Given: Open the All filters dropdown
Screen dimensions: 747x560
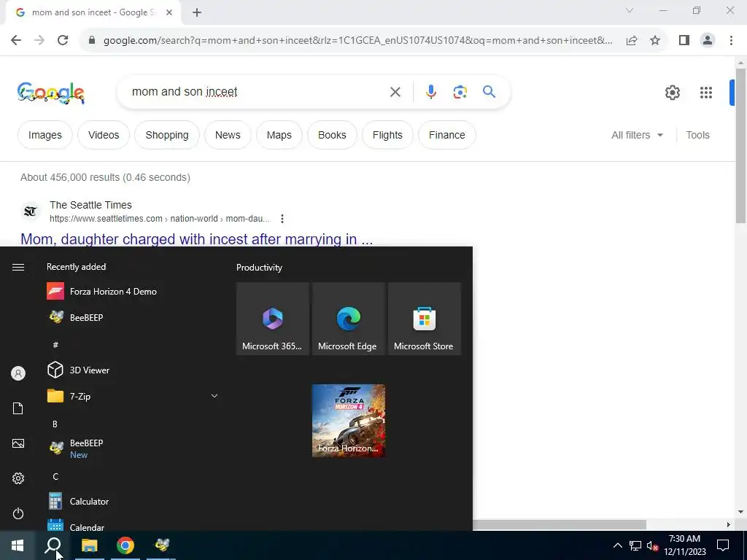Looking at the screenshot, I should click(x=637, y=135).
